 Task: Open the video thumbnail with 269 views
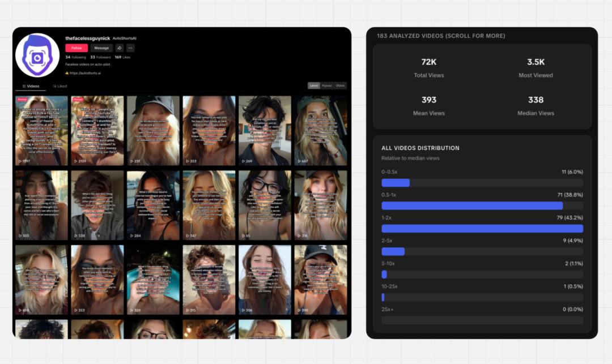point(265,131)
